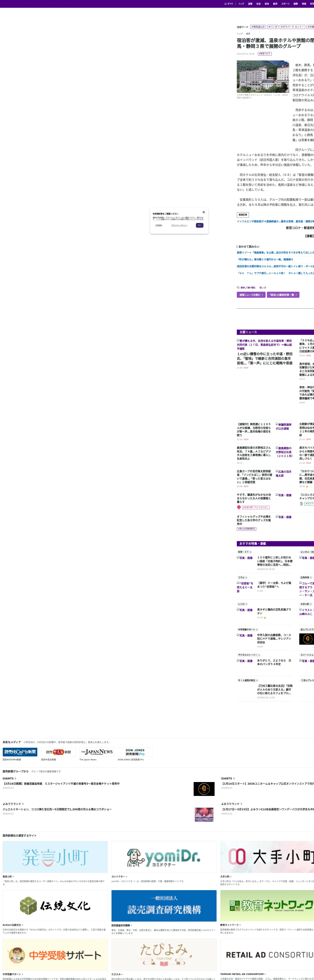Click トップ in the breadcrumb
314x980 pixels.
point(240,33)
